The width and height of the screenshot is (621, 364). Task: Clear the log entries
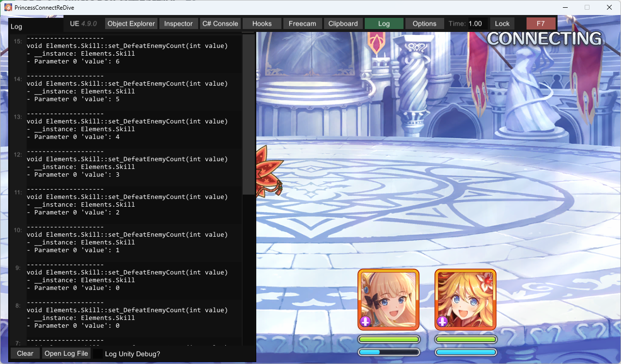coord(25,353)
